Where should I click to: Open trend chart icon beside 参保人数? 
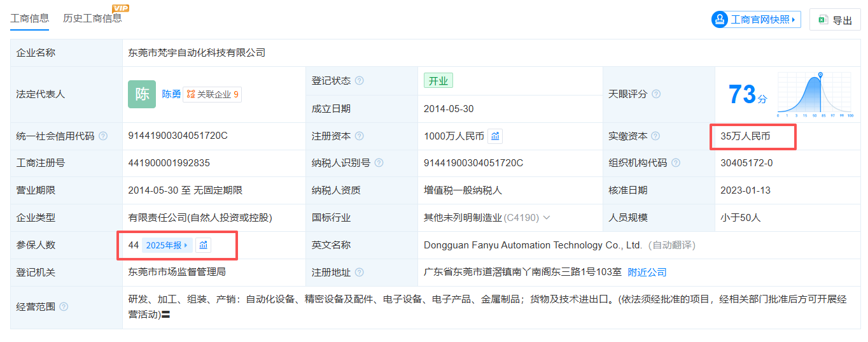[203, 245]
